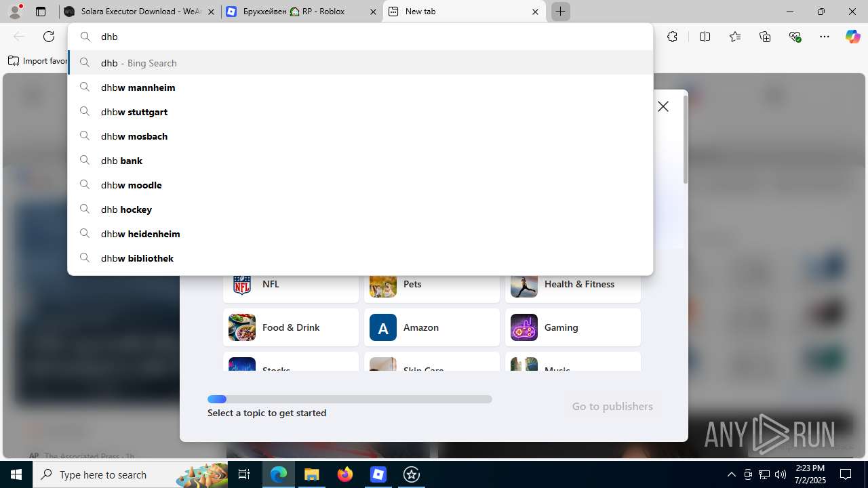Select the dhb bank suggestion
The width and height of the screenshot is (868, 488).
[360, 161]
